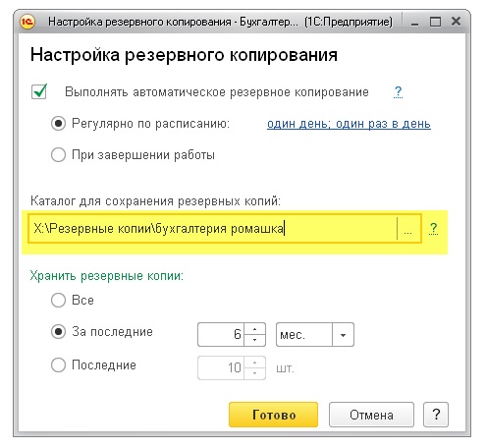Select 'Последние' radio option
Image resolution: width=486 pixels, height=448 pixels.
[58, 364]
